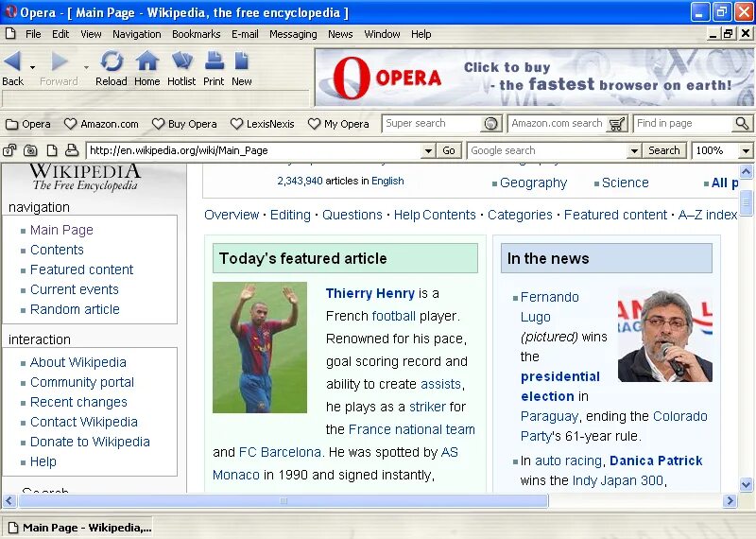The image size is (756, 539).
Task: Click the Opera banner advertisement
Action: tap(534, 78)
